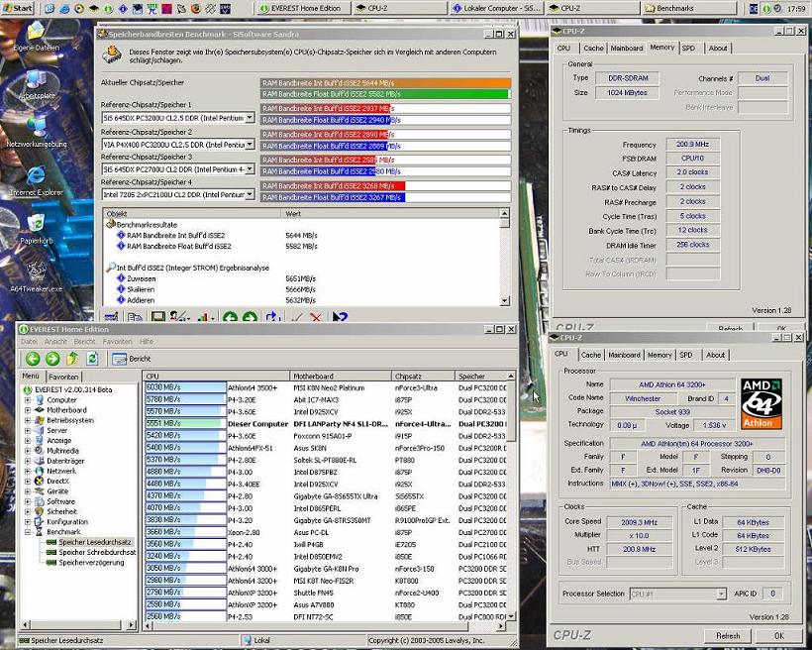Click the EVEREST refresh icon
Image resolution: width=812 pixels, height=650 pixels.
click(x=92, y=359)
